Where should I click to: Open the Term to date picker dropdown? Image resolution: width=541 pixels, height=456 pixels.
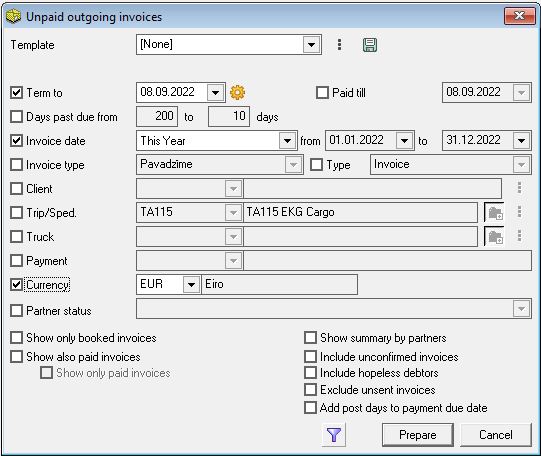tap(215, 92)
